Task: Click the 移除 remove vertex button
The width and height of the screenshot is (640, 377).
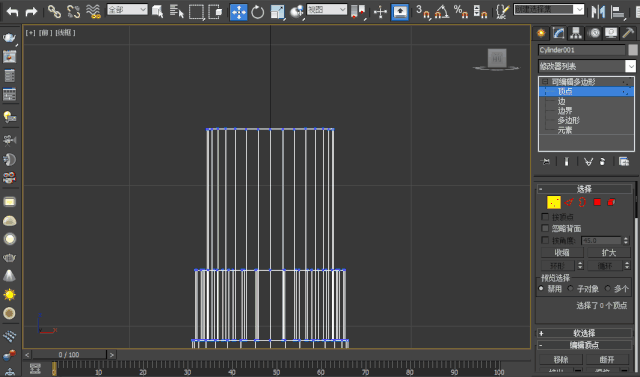Action: pyautogui.click(x=561, y=359)
